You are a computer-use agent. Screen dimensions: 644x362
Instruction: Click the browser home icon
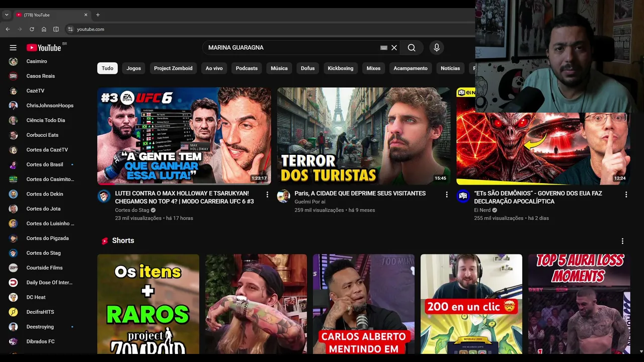coord(44,29)
